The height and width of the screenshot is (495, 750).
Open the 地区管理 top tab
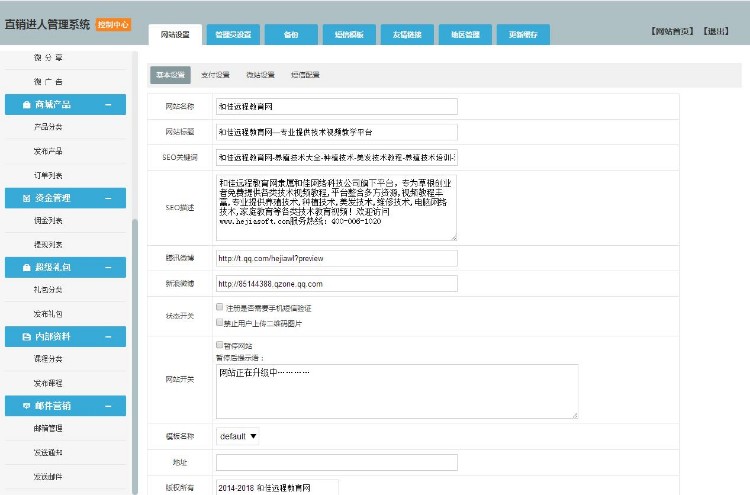point(465,34)
